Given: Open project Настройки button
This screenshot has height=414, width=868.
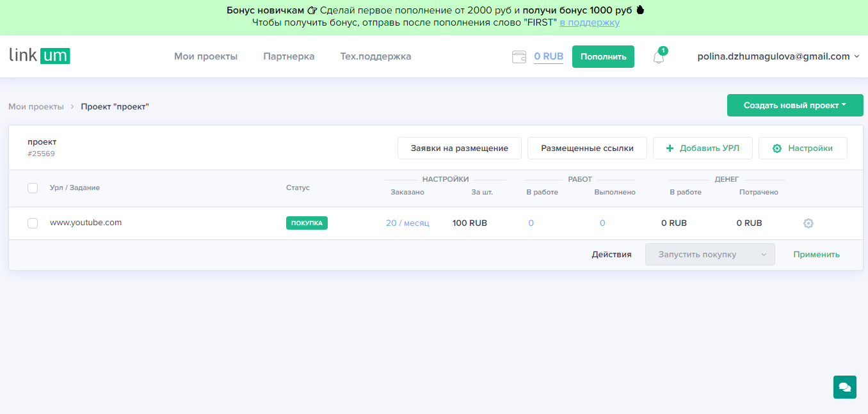Looking at the screenshot, I should click(x=803, y=148).
